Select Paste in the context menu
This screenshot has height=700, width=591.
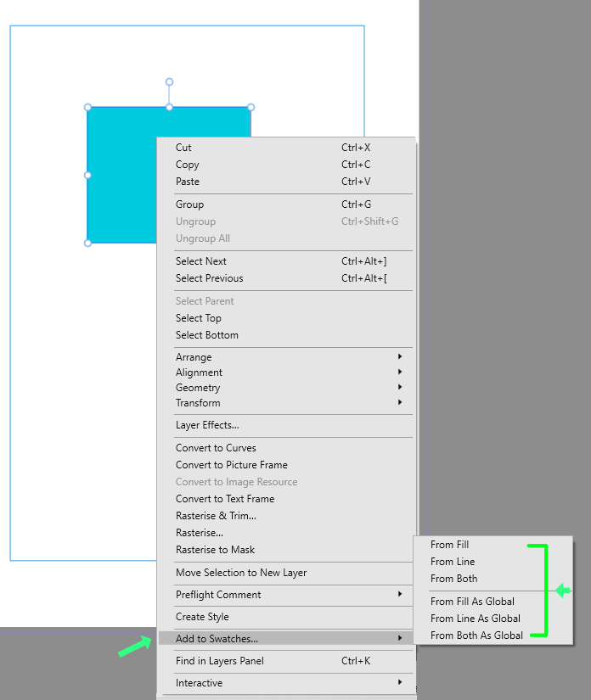(286, 182)
